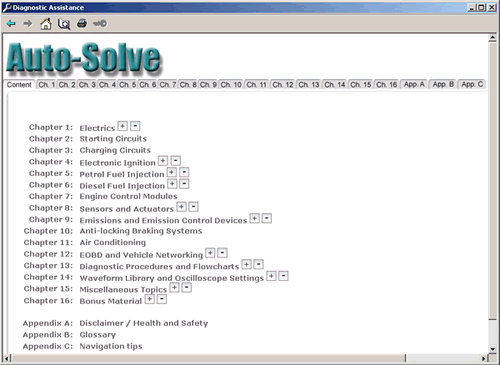Collapse Bonus Material with minus
This screenshot has height=365, width=500.
tap(162, 299)
